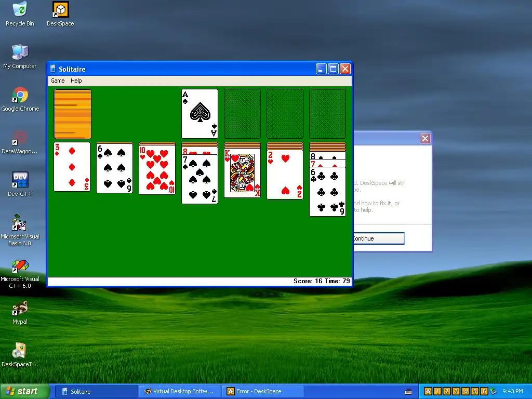The image size is (532, 399).
Task: Select the 6 of Clubs card
Action: [327, 192]
